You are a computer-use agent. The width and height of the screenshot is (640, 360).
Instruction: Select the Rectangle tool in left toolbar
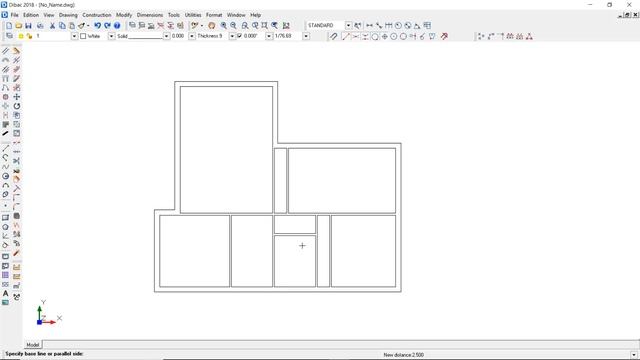tap(5, 218)
